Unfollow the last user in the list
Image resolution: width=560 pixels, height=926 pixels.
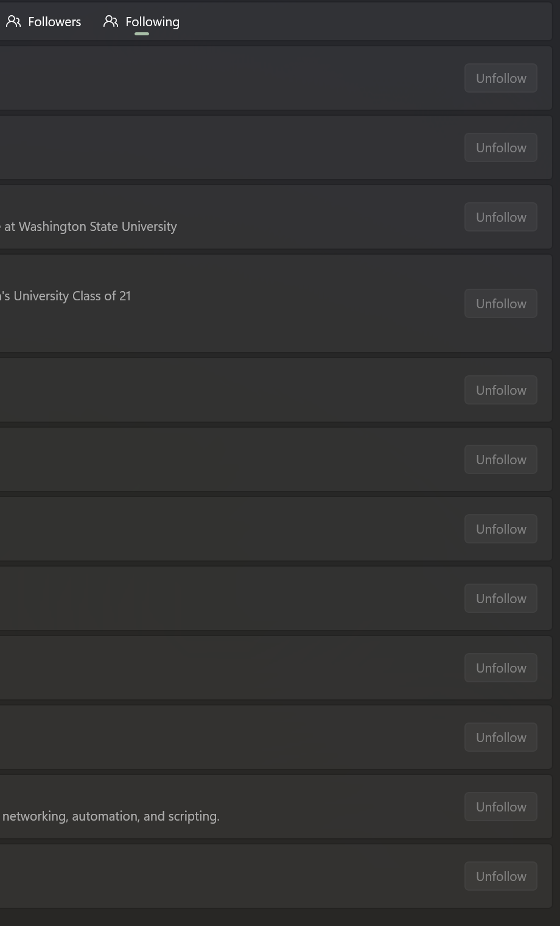click(500, 876)
